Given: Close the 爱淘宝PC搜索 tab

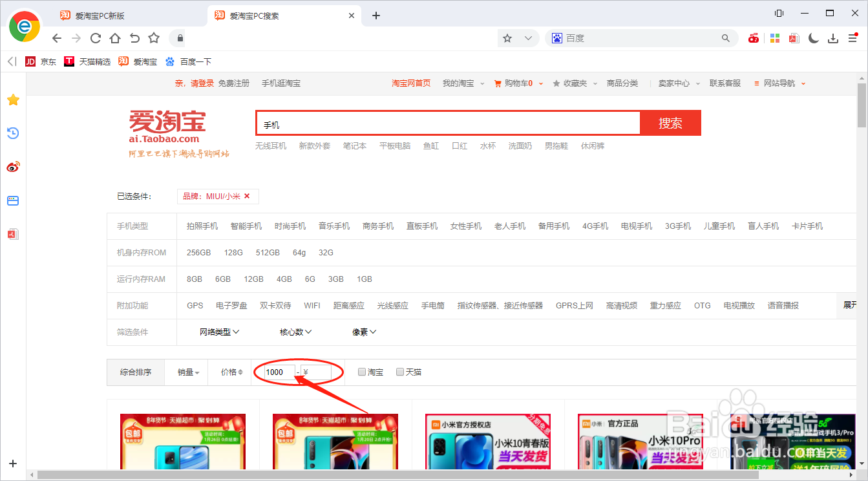Looking at the screenshot, I should click(x=352, y=16).
